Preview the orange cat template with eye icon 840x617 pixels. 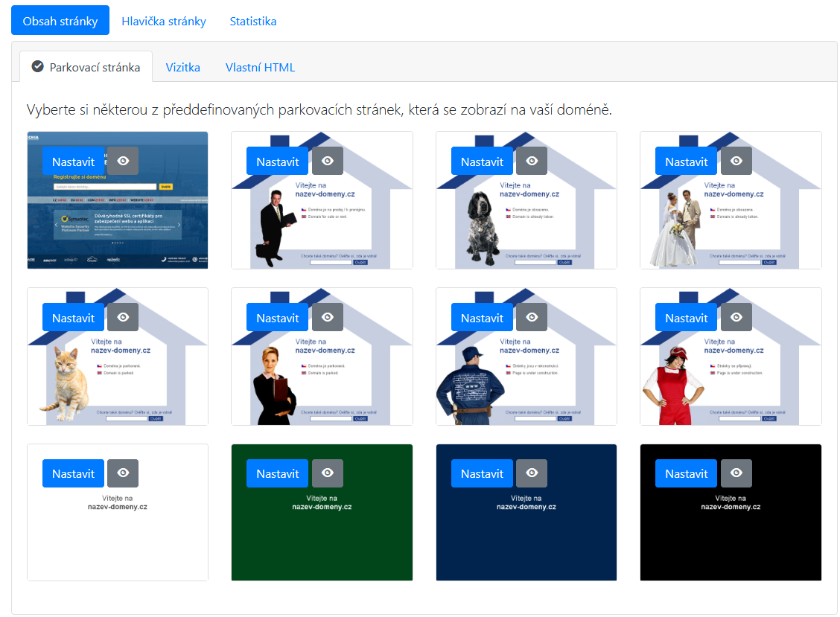point(123,318)
